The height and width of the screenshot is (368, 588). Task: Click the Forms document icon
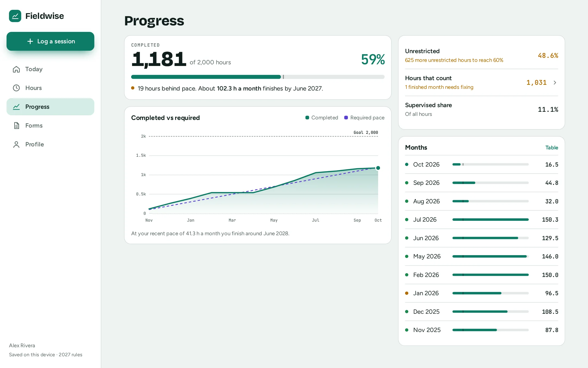[x=16, y=126]
